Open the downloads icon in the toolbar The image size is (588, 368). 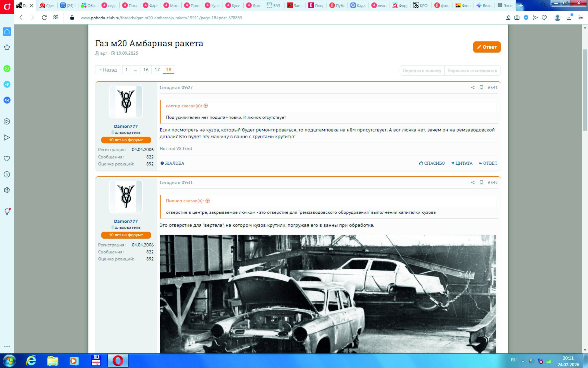[569, 18]
